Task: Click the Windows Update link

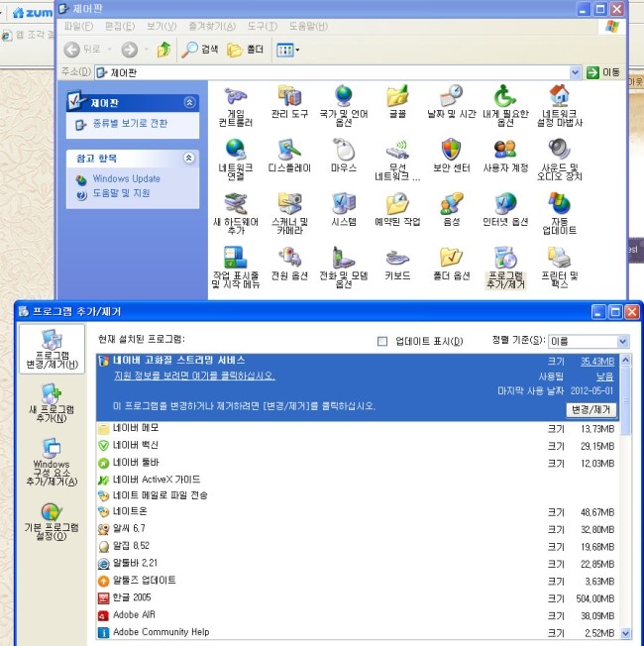Action: pos(126,179)
